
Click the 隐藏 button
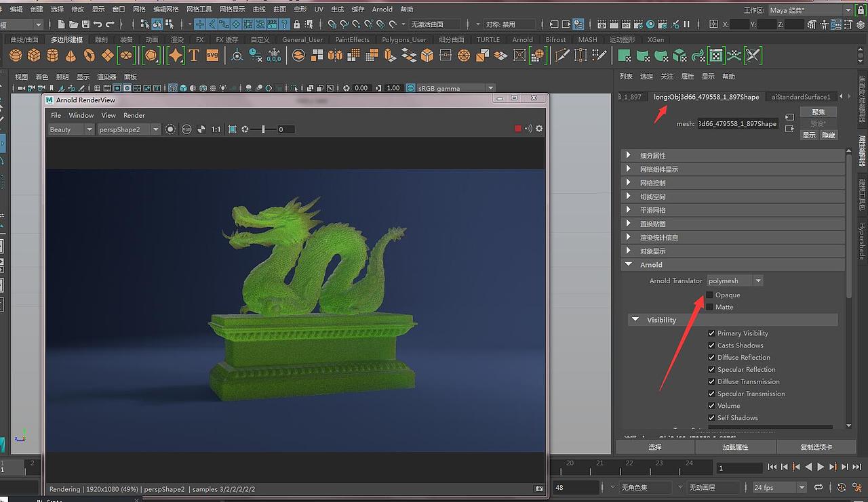828,135
